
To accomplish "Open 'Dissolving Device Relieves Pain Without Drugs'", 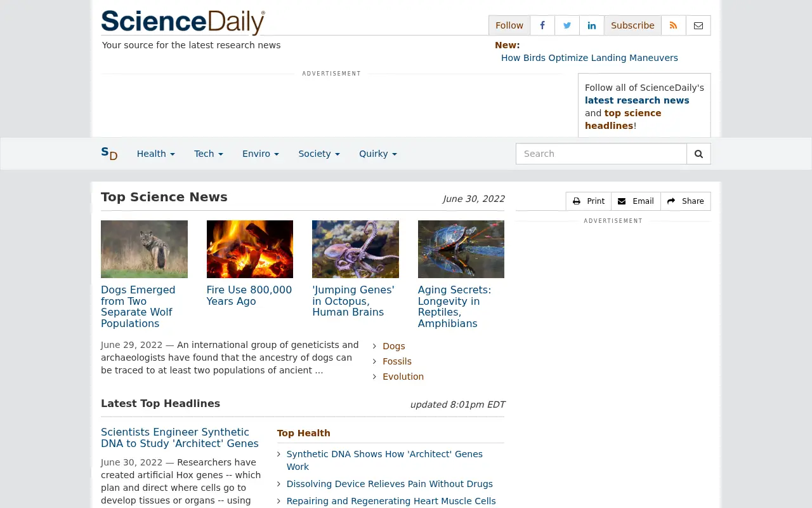I will pyautogui.click(x=390, y=484).
